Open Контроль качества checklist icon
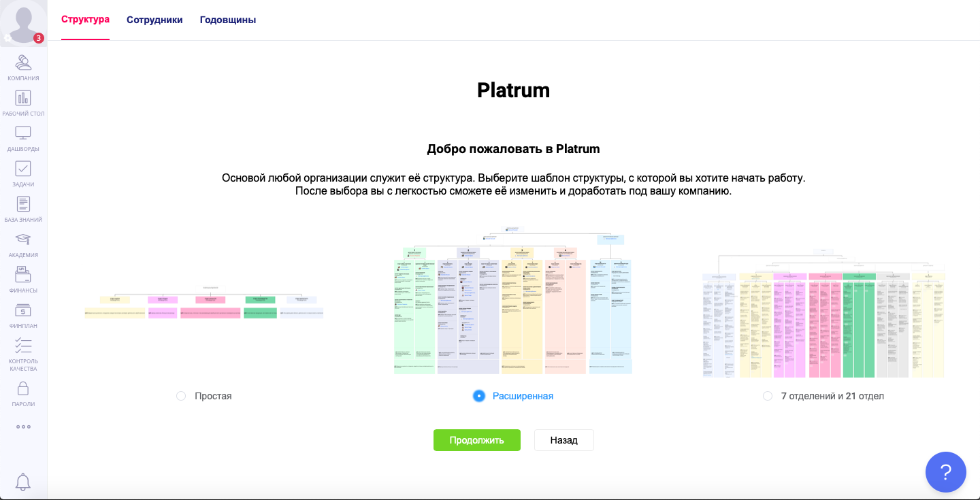This screenshot has width=980, height=500. coord(23,346)
